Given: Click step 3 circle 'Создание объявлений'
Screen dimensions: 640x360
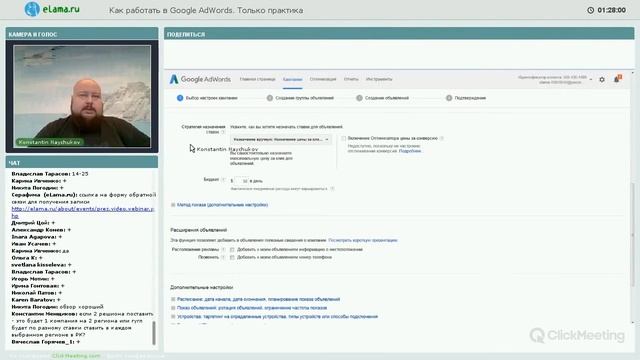Looking at the screenshot, I should [359, 98].
